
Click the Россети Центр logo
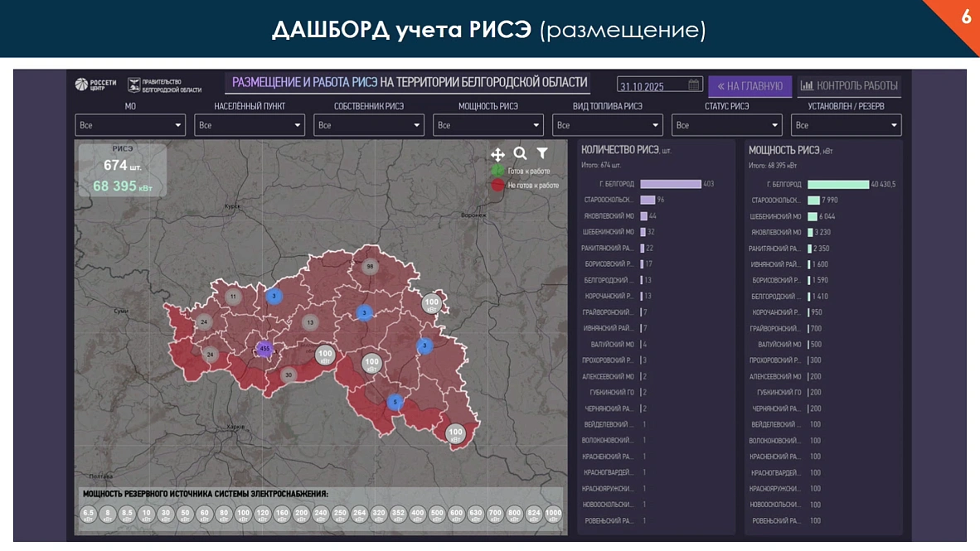(96, 85)
